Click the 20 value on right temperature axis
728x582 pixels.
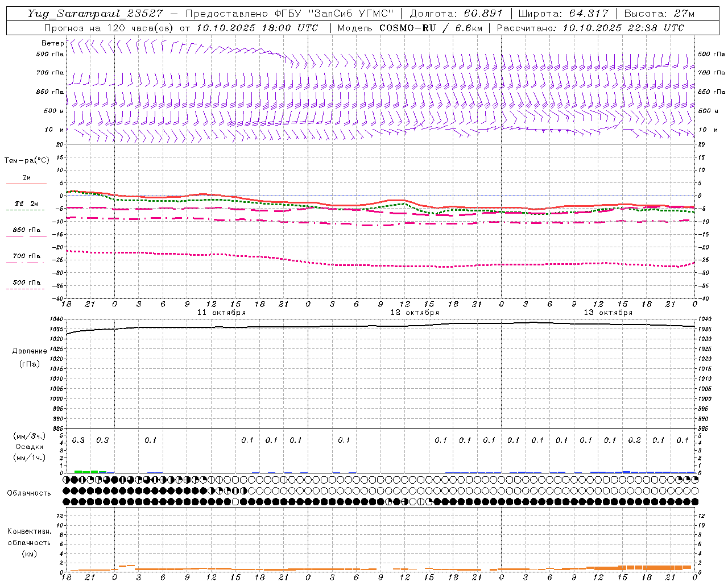pyautogui.click(x=702, y=144)
